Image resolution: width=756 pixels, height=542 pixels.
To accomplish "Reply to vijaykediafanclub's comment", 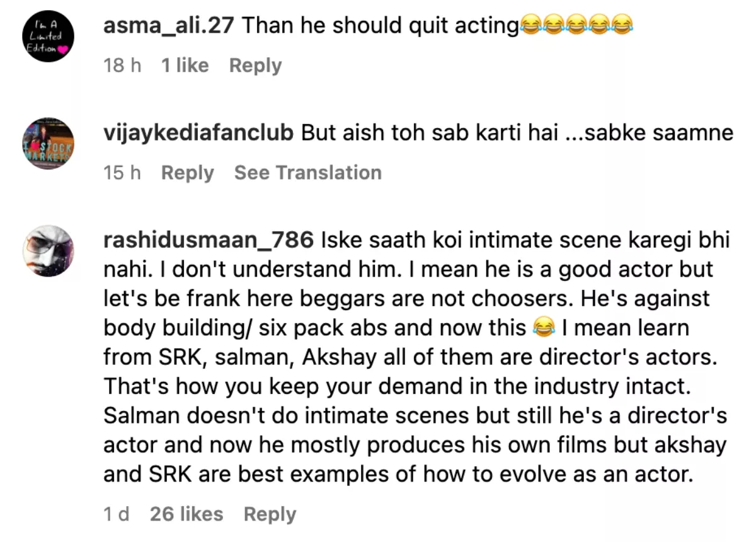I will point(187,172).
